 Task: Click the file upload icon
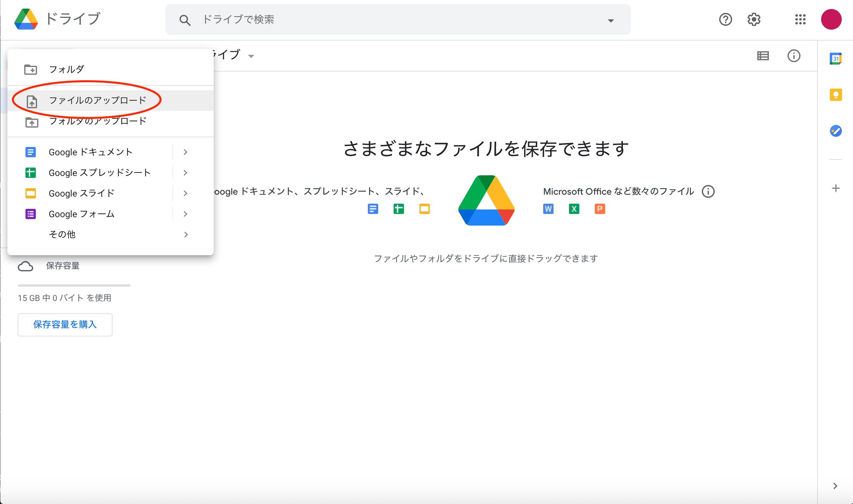point(32,102)
